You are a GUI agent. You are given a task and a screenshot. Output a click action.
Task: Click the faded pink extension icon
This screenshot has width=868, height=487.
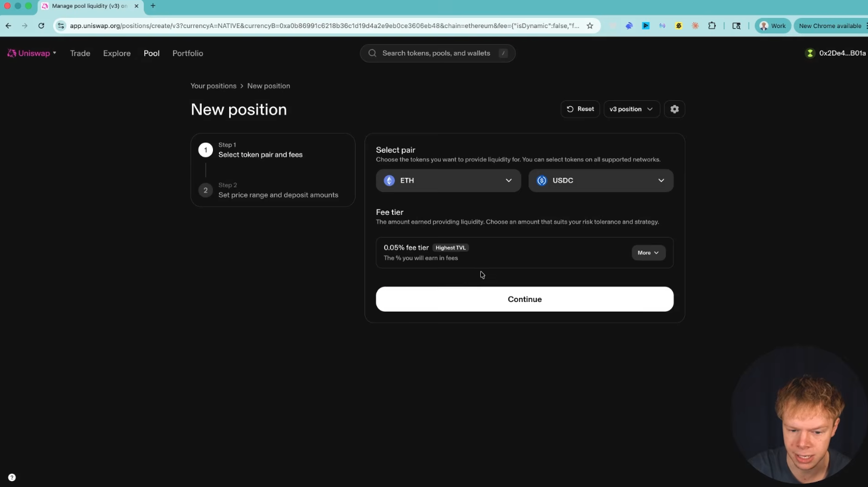[x=613, y=26]
